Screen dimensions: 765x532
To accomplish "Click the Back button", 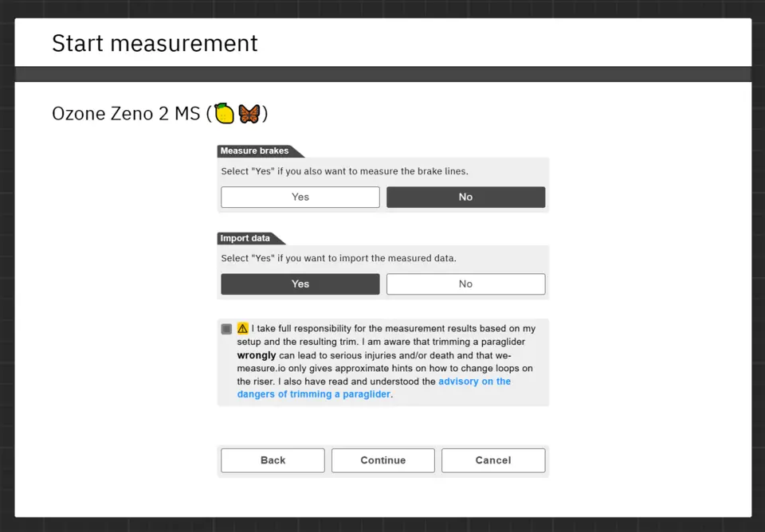I will [x=273, y=460].
